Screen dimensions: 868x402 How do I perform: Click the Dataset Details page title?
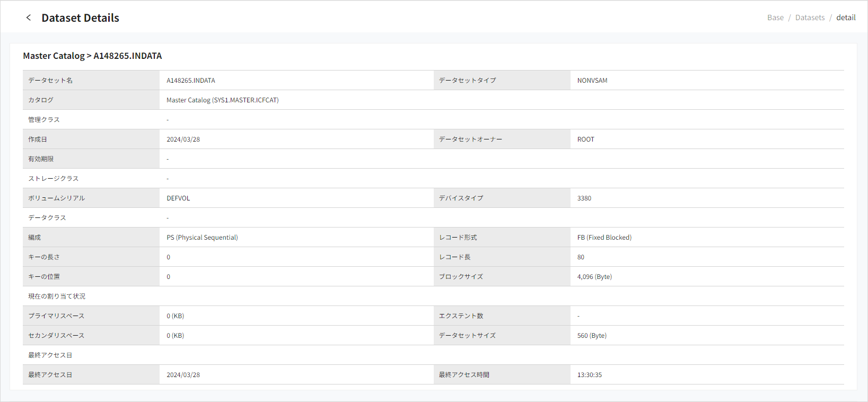click(x=80, y=18)
